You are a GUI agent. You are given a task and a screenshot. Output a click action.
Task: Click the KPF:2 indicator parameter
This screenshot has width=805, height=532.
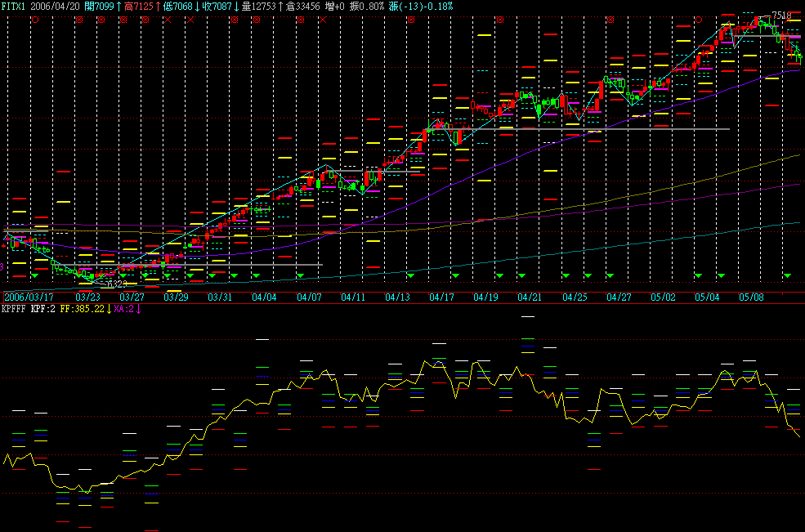[44, 309]
